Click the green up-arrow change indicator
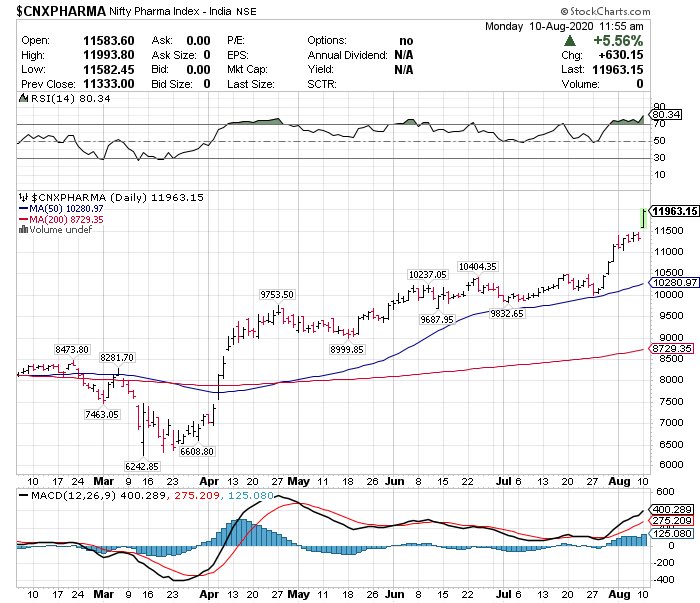This screenshot has width=700, height=603. point(569,41)
